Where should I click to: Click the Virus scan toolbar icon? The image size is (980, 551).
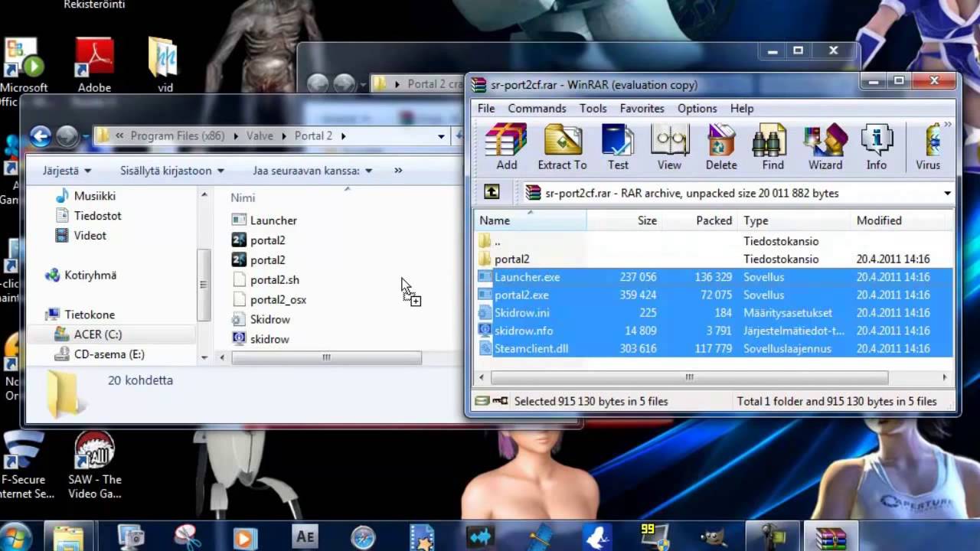tap(929, 146)
